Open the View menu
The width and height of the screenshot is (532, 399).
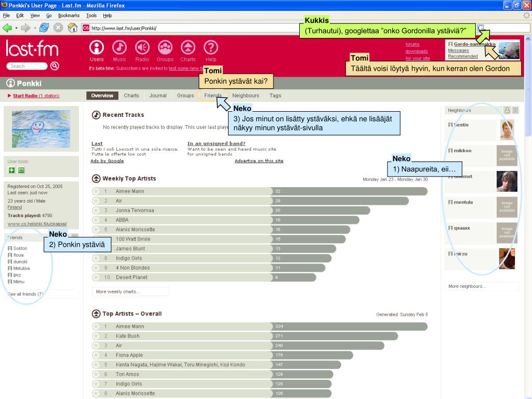coord(35,16)
